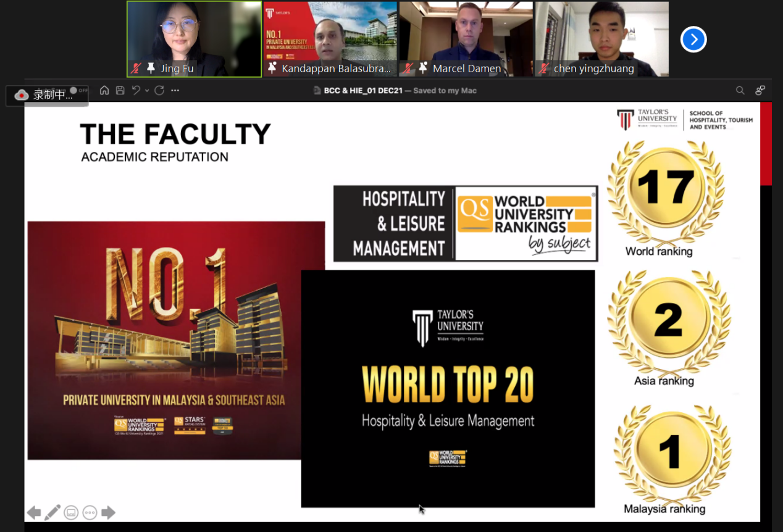Viewport: 783px width, 532px height.
Task: Select the pen annotation tool
Action: [x=52, y=512]
